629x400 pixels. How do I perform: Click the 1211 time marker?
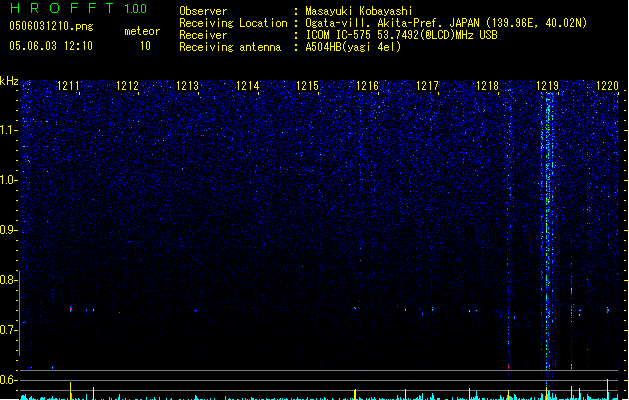68,86
